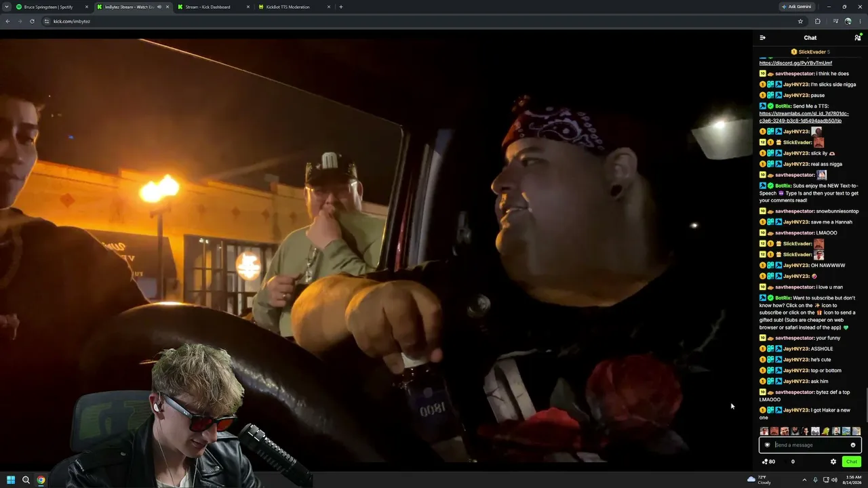Image resolution: width=868 pixels, height=488 pixels.
Task: Open the clock showing 1:56 AM
Action: pos(854,480)
